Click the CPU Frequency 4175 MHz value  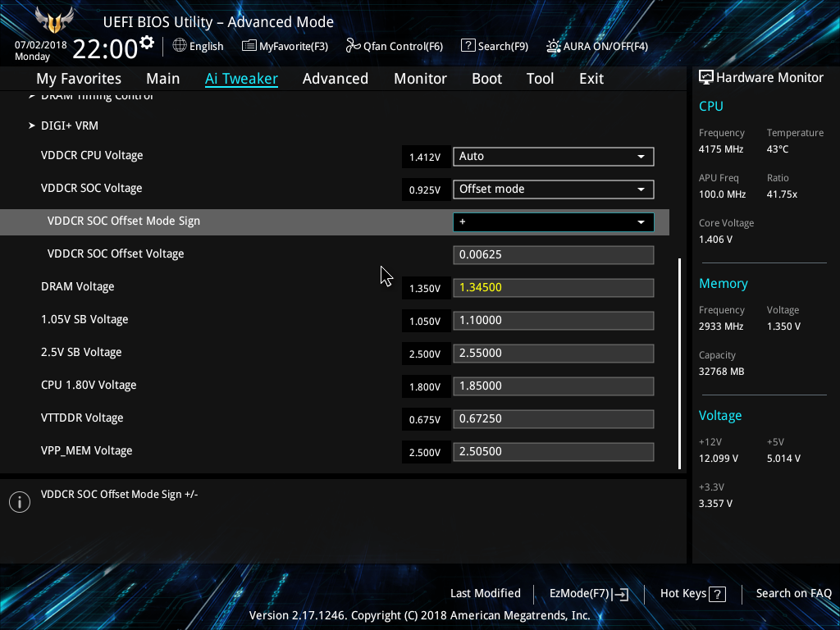pos(721,149)
